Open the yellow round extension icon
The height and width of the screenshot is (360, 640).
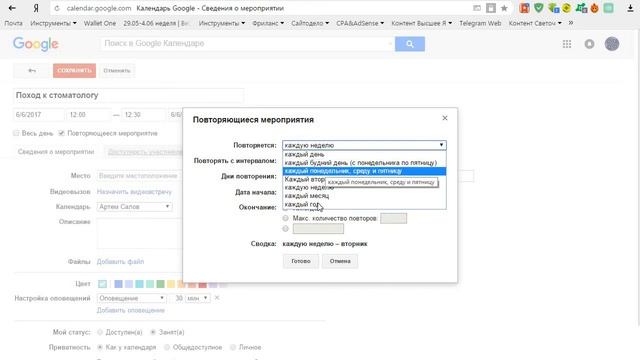pyautogui.click(x=567, y=8)
